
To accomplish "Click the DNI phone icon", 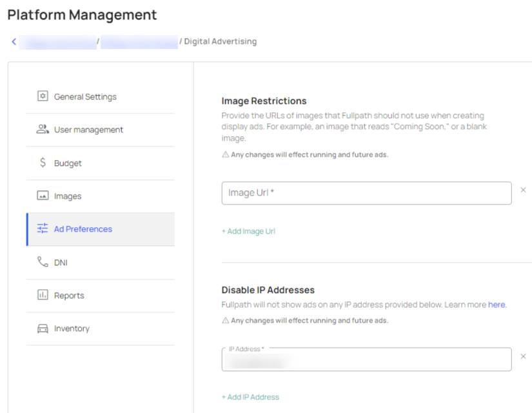I will pos(43,262).
